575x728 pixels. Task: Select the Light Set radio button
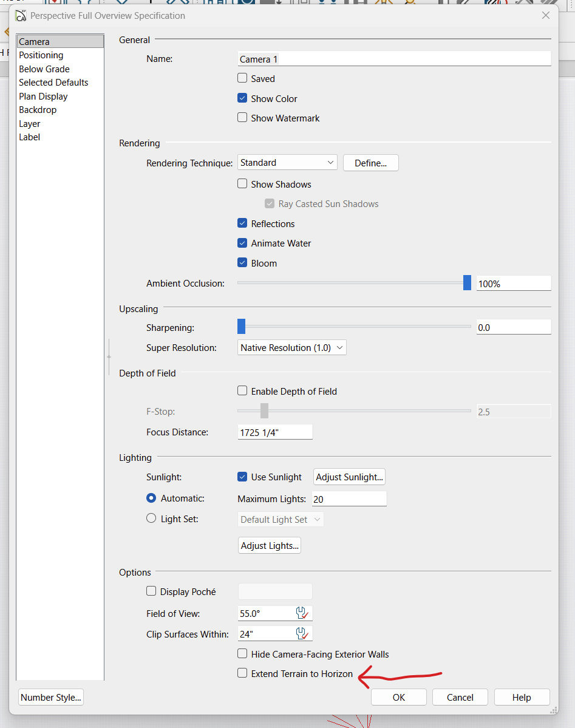pos(151,519)
